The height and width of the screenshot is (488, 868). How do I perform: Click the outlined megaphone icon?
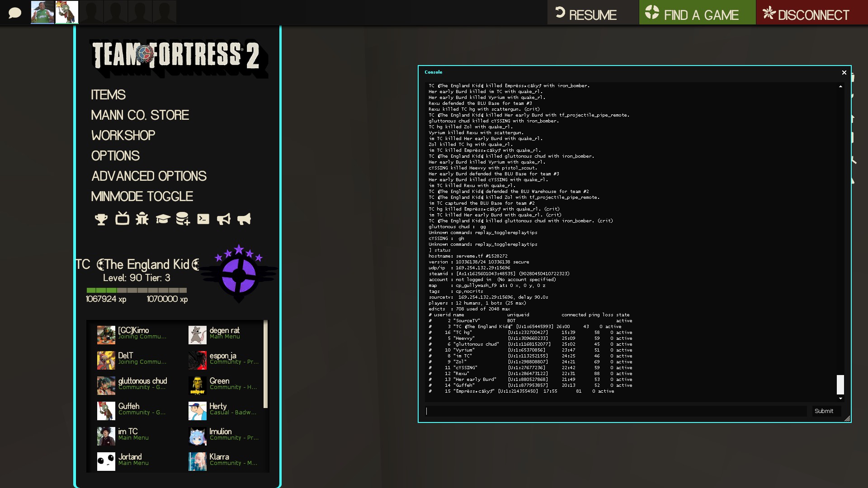click(x=223, y=219)
